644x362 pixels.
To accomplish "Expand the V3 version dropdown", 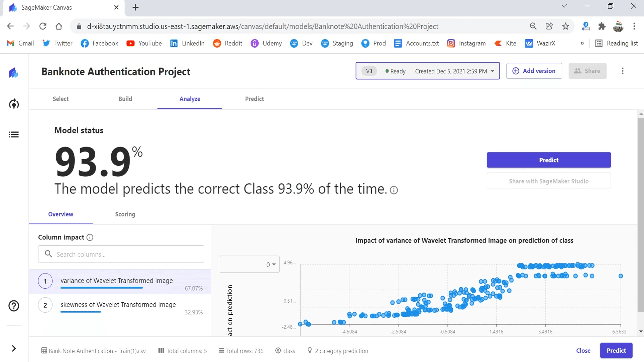I will pyautogui.click(x=493, y=71).
